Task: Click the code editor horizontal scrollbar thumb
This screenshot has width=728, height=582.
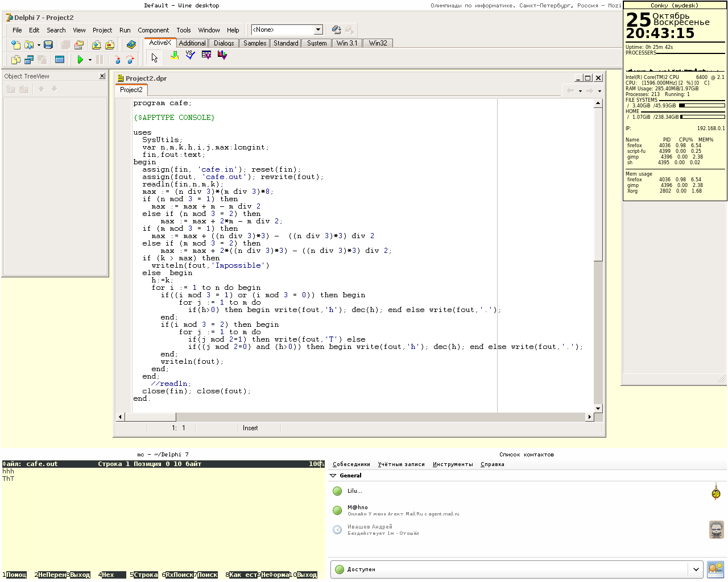Action: click(150, 417)
